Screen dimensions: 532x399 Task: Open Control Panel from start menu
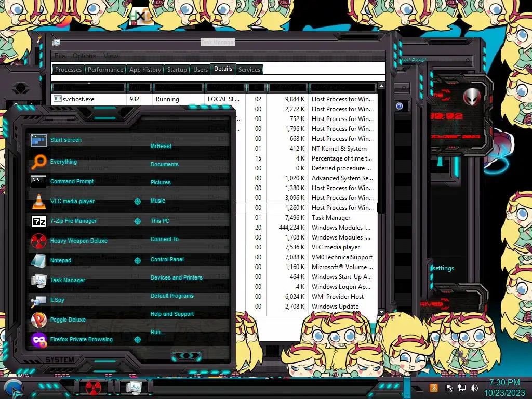tap(167, 260)
